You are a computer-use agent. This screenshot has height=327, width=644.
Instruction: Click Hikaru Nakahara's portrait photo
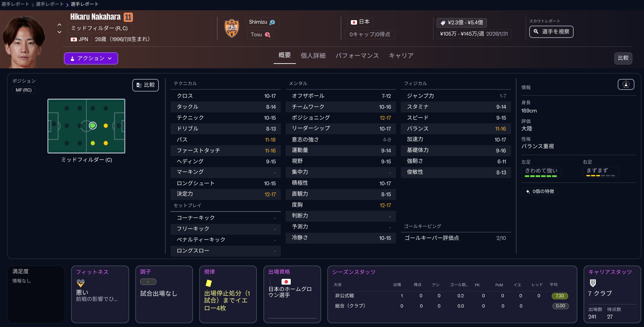click(x=23, y=41)
